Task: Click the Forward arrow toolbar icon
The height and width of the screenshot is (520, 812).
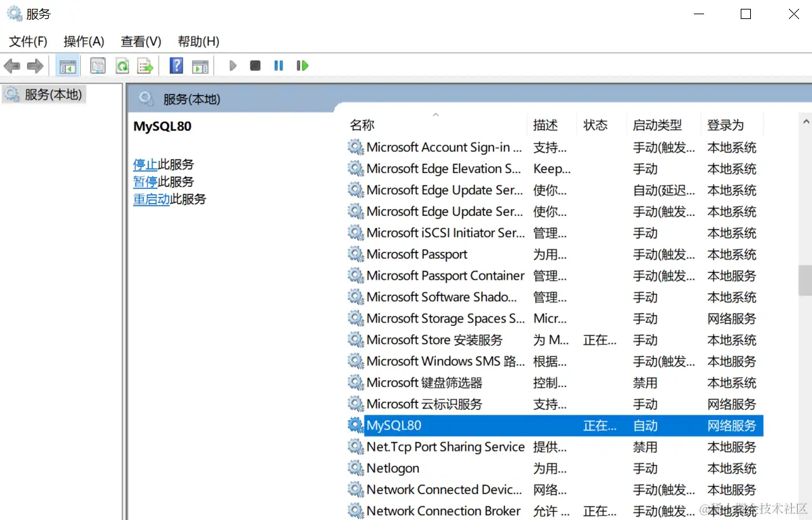Action: click(x=35, y=66)
